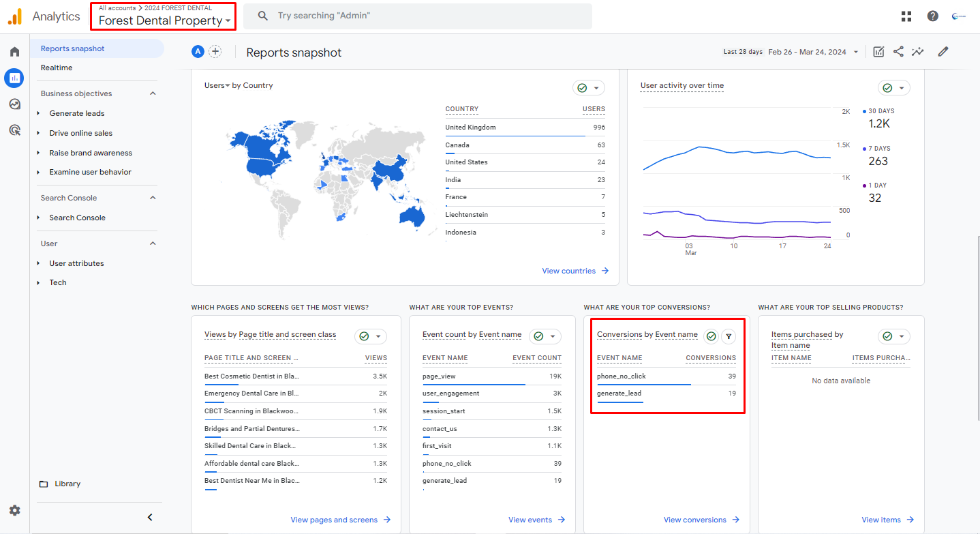
Task: Follow the View conversions link
Action: click(702, 520)
